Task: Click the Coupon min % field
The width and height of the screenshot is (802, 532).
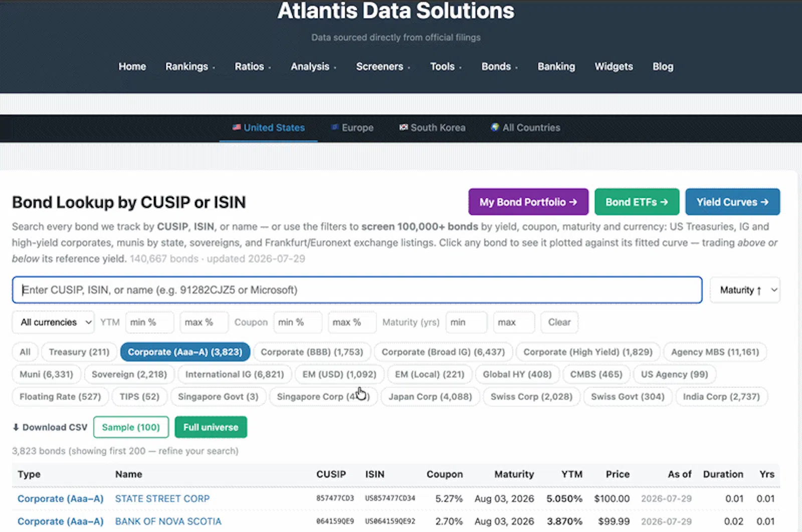Action: click(x=298, y=322)
